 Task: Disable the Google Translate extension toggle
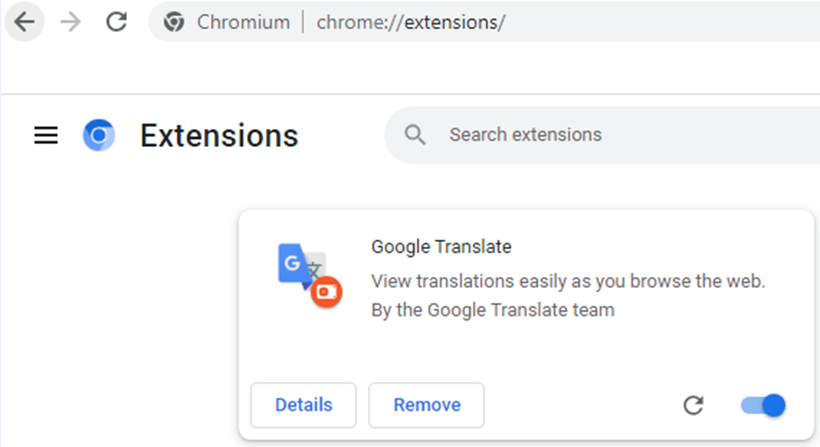pyautogui.click(x=764, y=405)
